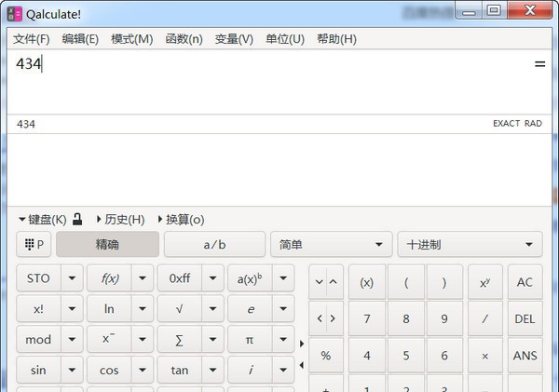Open the dropdown arrow next to f(x)

click(143, 278)
